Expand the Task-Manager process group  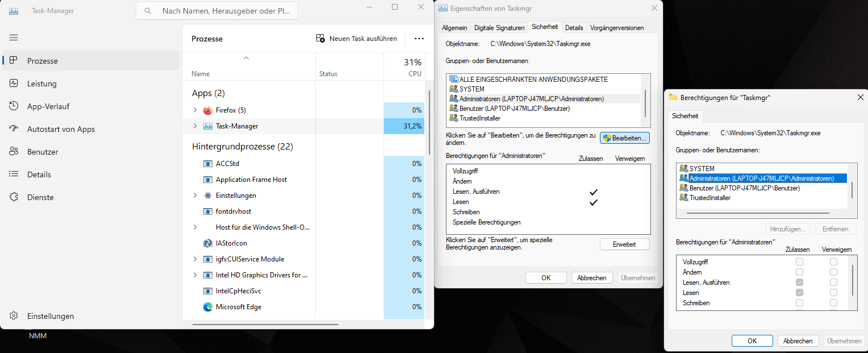pyautogui.click(x=195, y=126)
